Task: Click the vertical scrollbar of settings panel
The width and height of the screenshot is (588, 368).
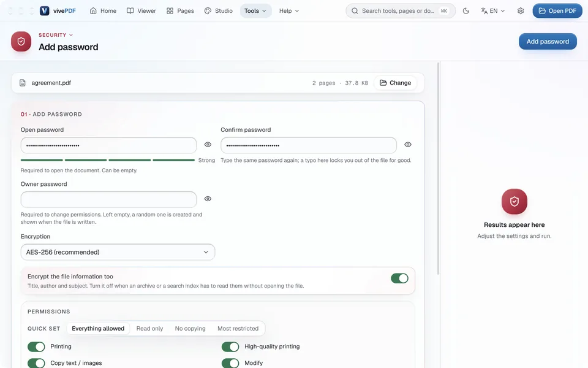Action: 438,168
